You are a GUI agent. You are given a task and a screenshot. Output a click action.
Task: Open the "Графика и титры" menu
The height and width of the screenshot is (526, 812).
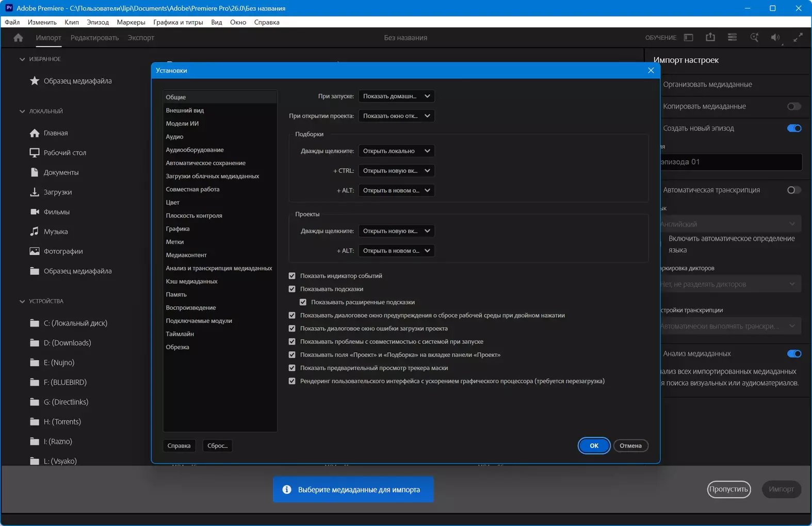[x=178, y=22]
